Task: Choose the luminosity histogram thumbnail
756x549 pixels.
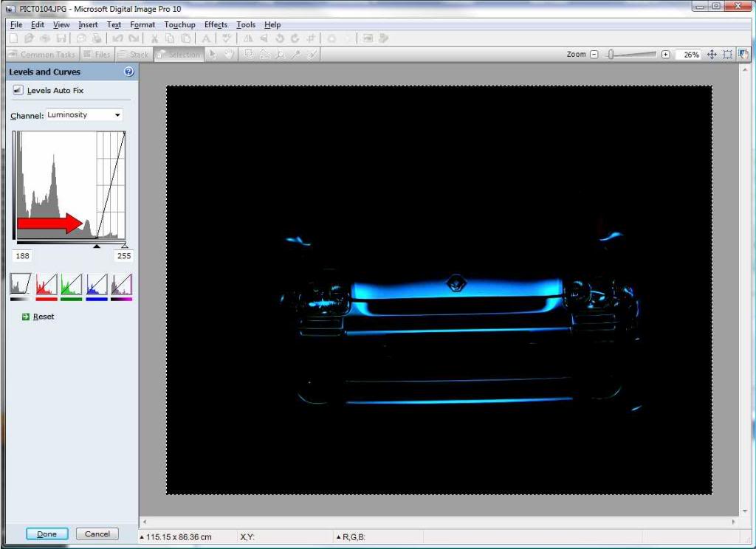Action: point(21,285)
